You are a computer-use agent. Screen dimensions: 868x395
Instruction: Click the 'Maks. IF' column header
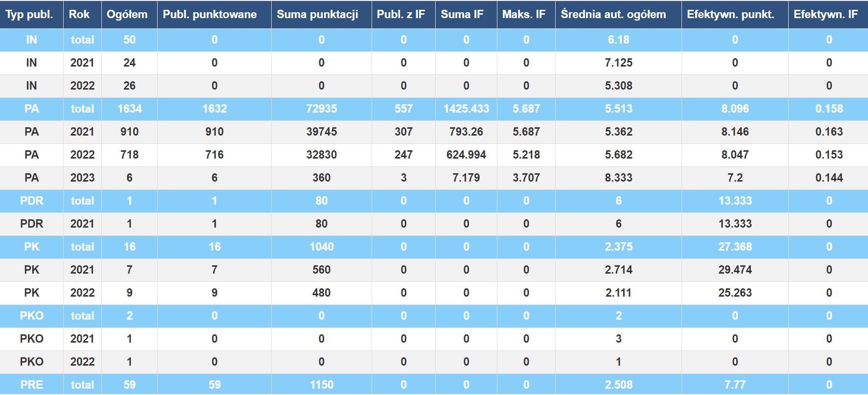(524, 14)
